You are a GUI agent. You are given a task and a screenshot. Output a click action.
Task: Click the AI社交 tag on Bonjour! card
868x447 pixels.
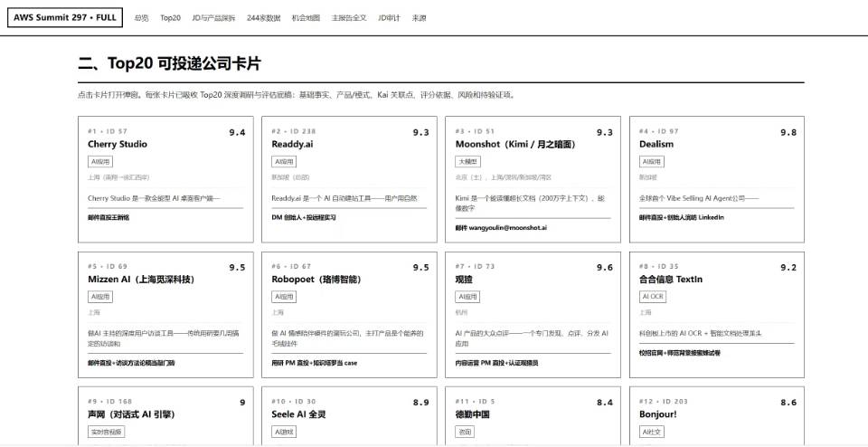[x=652, y=432]
